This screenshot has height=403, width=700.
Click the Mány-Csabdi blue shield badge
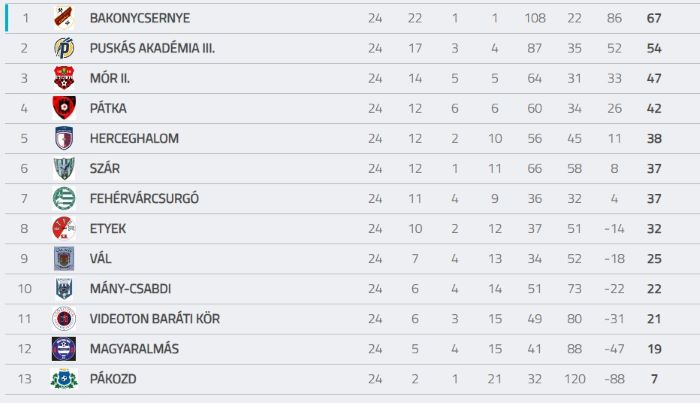[64, 289]
